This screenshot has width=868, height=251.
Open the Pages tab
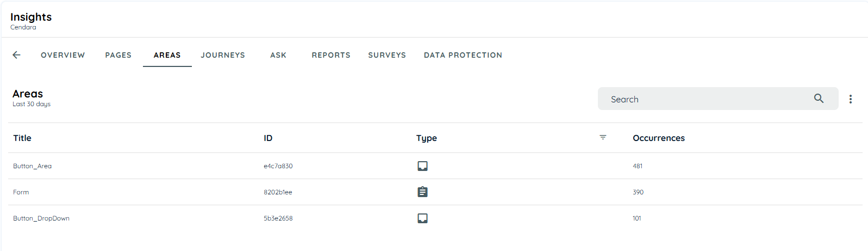click(x=118, y=55)
